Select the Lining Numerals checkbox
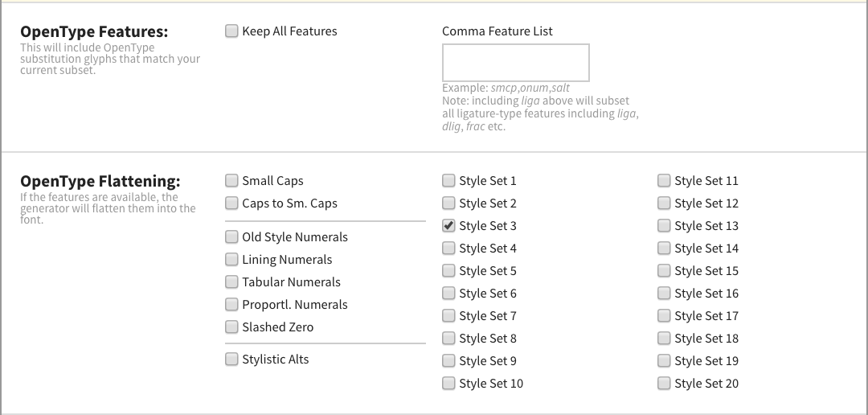868x415 pixels. pos(231,260)
